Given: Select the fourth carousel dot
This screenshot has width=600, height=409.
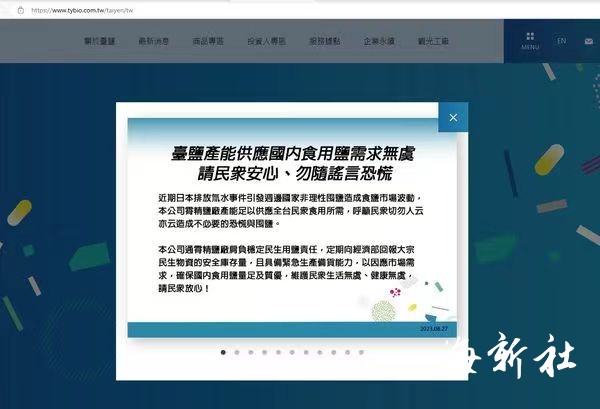Looking at the screenshot, I should (264, 352).
